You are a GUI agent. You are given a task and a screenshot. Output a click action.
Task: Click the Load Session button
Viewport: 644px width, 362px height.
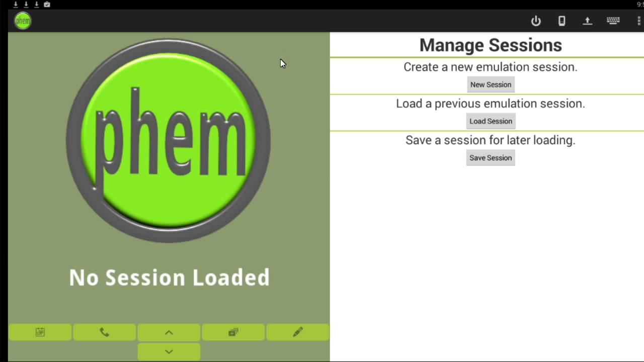pos(491,121)
